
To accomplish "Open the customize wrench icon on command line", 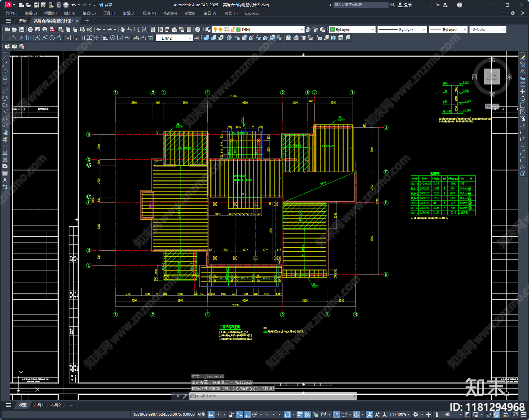I will coord(185,396).
